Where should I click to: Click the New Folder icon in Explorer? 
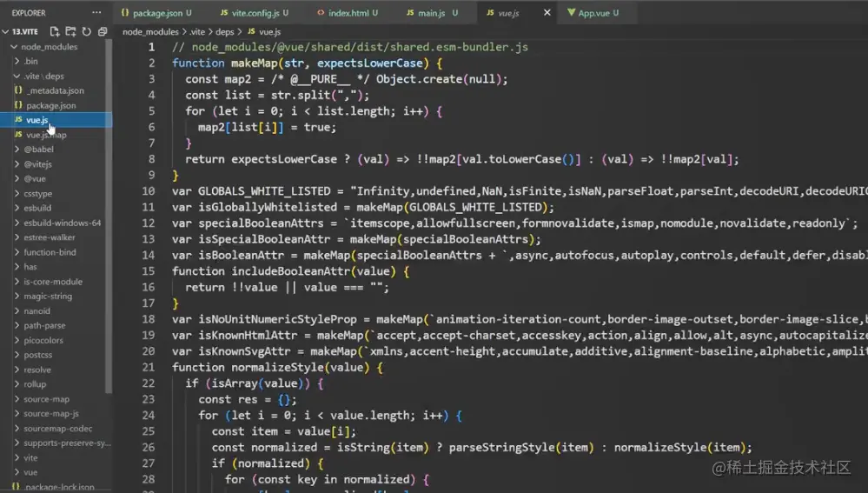click(70, 31)
